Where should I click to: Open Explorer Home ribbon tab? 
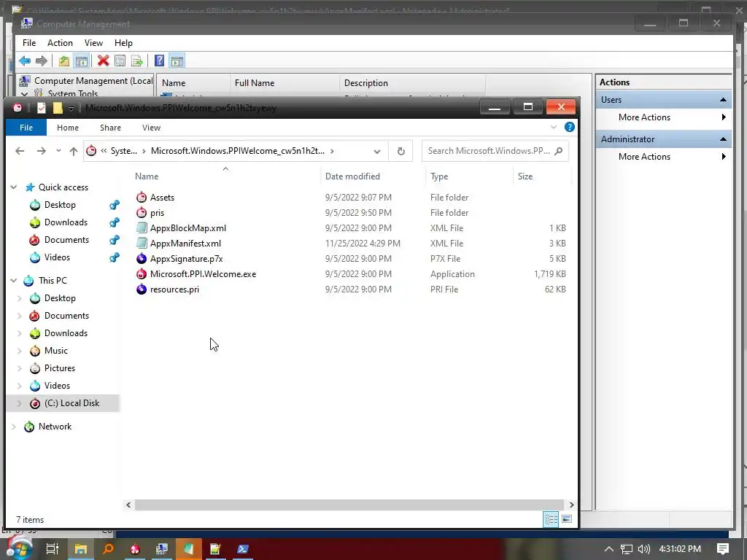tap(68, 128)
